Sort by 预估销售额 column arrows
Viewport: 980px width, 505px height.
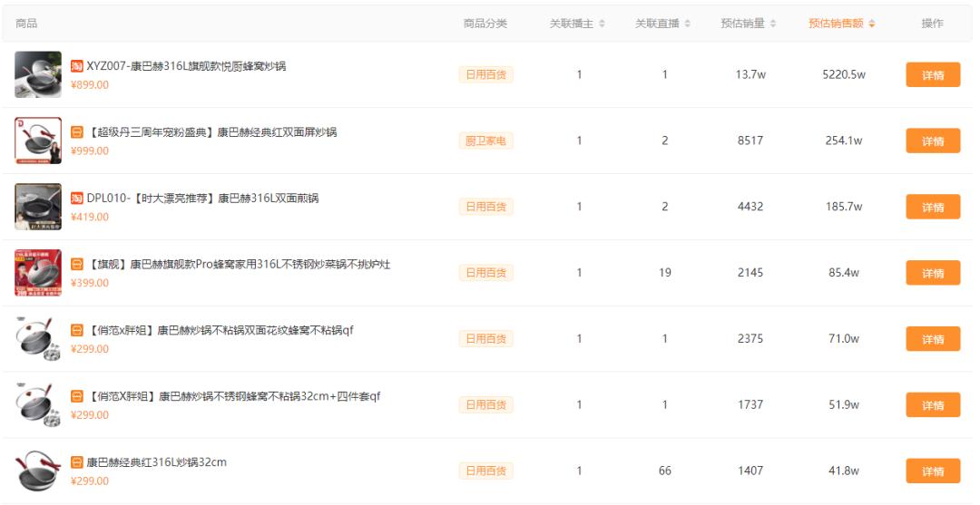[x=872, y=24]
